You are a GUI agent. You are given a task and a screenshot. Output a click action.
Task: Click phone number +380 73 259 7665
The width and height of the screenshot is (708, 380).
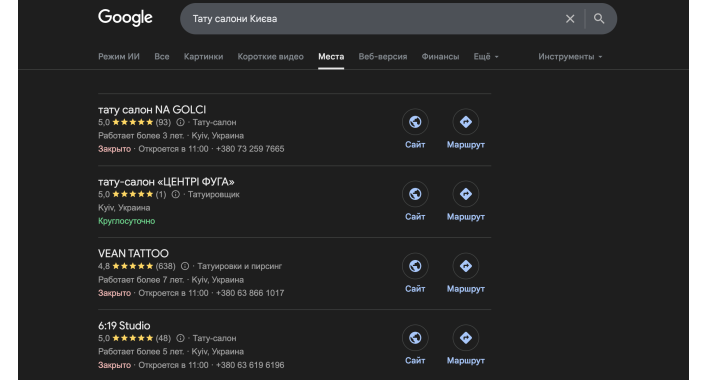pos(250,149)
